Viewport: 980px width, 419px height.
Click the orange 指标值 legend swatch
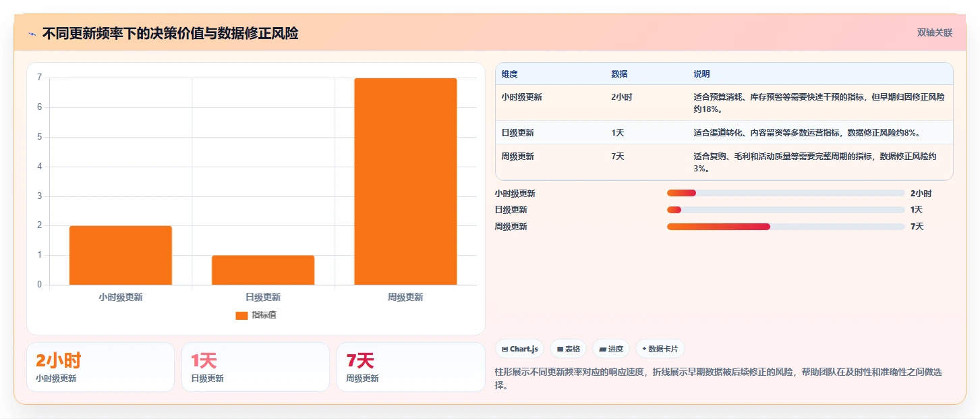(x=241, y=316)
